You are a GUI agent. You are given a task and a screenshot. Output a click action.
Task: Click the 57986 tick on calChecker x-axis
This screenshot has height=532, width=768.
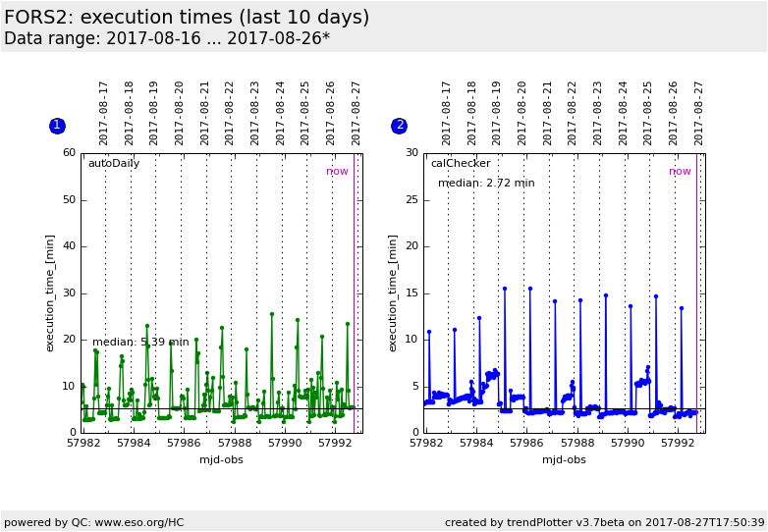526,444
